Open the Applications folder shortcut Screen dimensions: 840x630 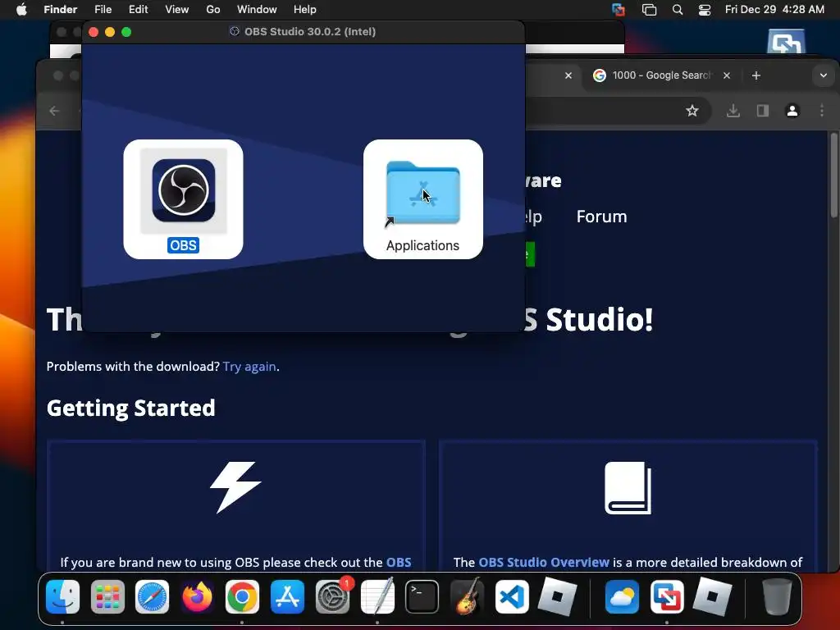[422, 193]
